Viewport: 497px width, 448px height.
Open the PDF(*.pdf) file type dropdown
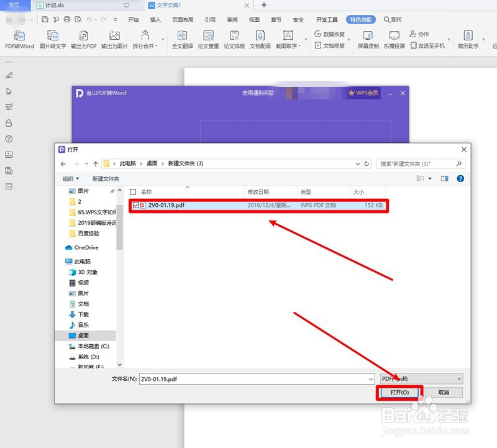[421, 378]
